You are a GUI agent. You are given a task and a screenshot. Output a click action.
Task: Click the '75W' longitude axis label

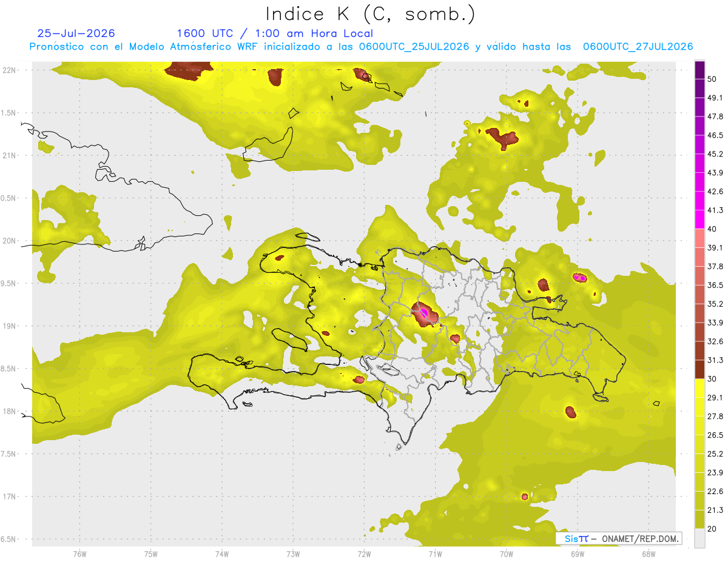(x=151, y=554)
